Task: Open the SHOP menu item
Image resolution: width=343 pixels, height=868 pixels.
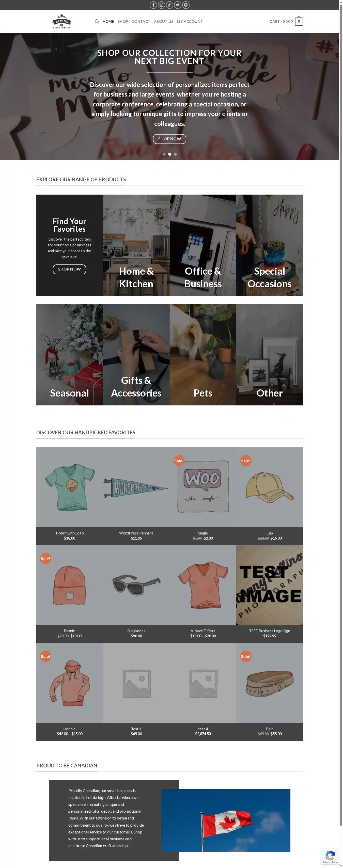Action: point(123,22)
